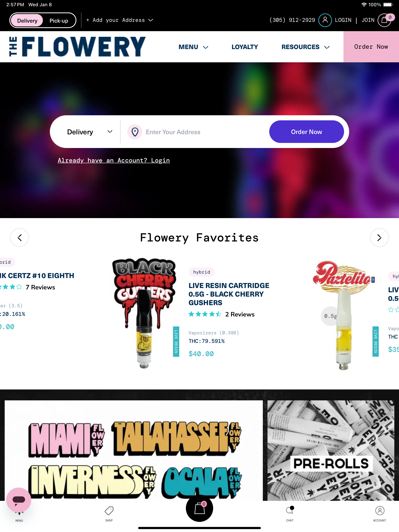Image resolution: width=399 pixels, height=532 pixels.
Task: Expand the RESOURCES menu
Action: [x=305, y=47]
